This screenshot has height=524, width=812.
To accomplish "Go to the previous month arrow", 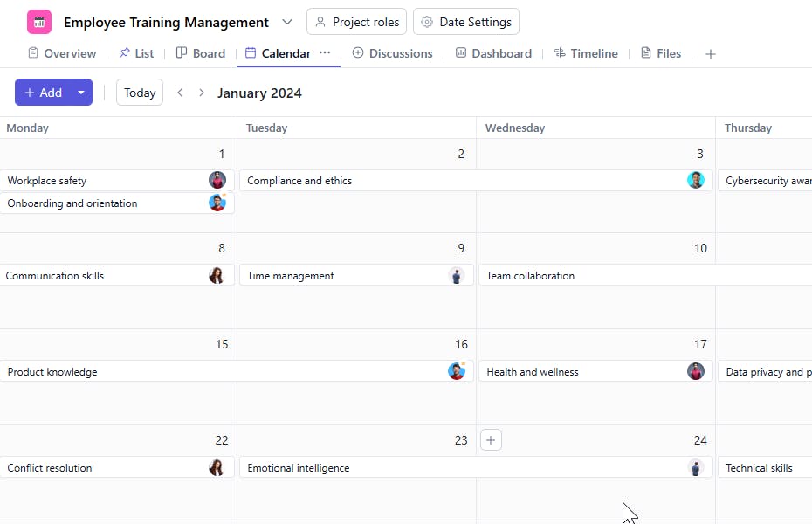I will [x=180, y=93].
